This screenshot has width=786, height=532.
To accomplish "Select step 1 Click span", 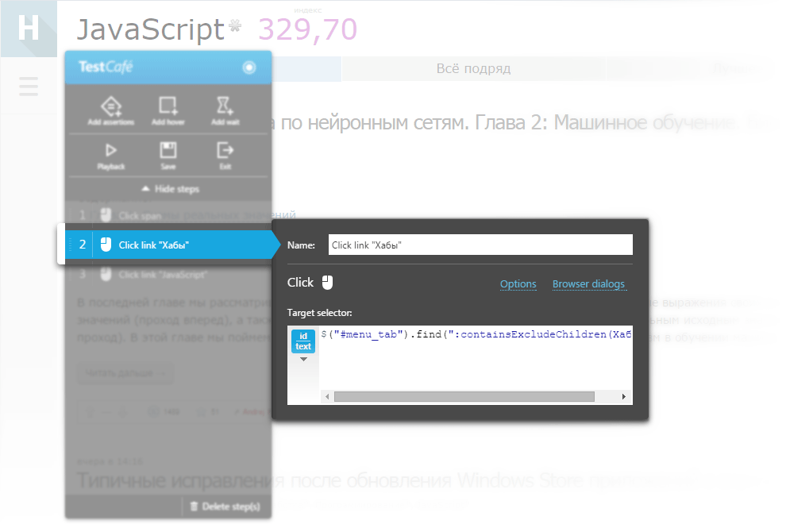I will pos(168,216).
